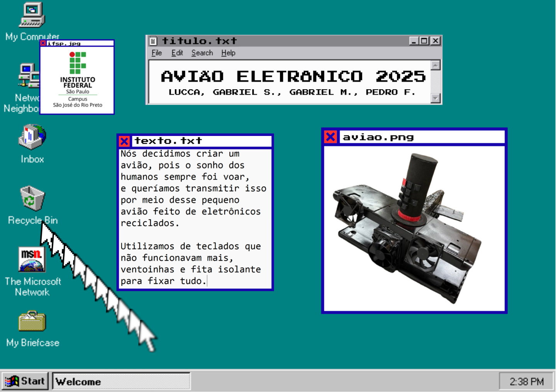Close the texto.txt window
Image resolution: width=556 pixels, height=392 pixels.
point(124,141)
